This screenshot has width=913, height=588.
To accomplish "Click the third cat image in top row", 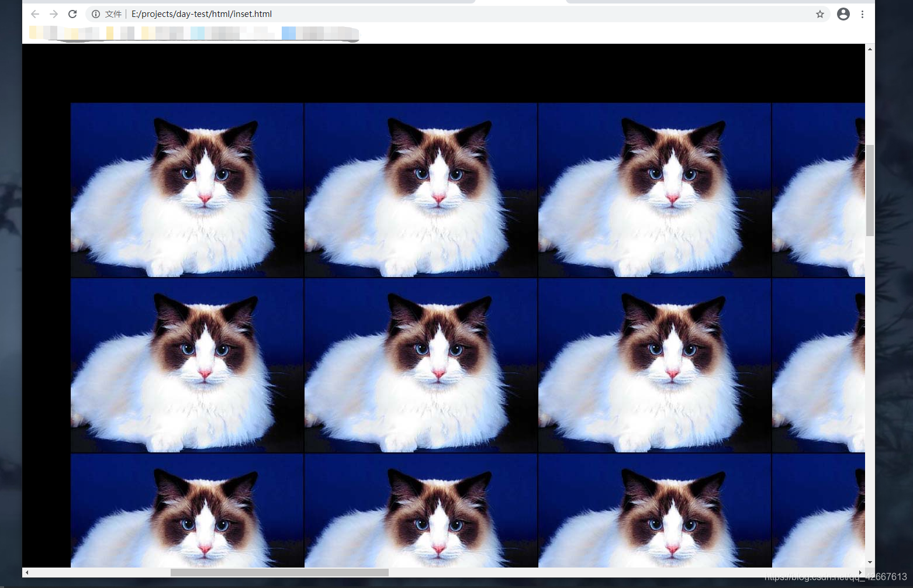I will (655, 190).
